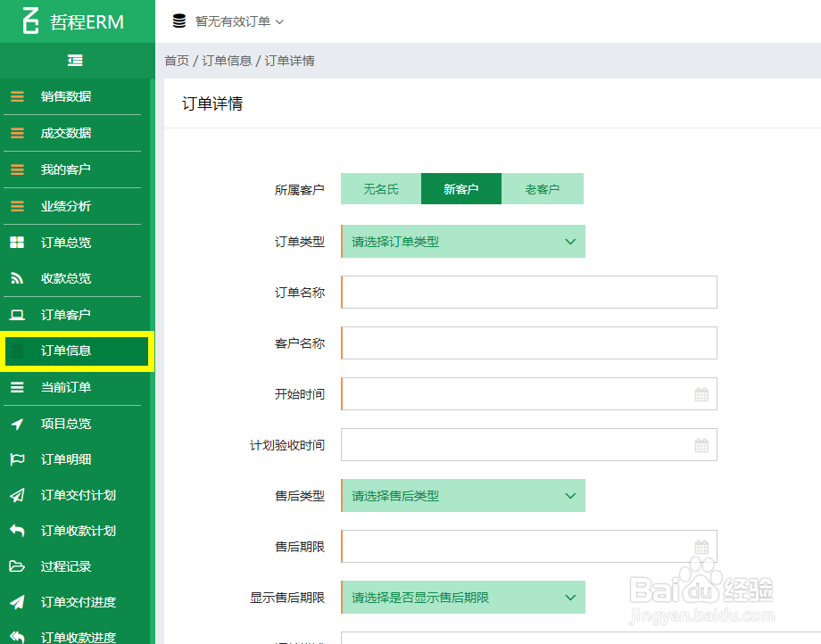Click inside the 订单名称 input field
Image resolution: width=821 pixels, height=644 pixels.
tap(528, 292)
